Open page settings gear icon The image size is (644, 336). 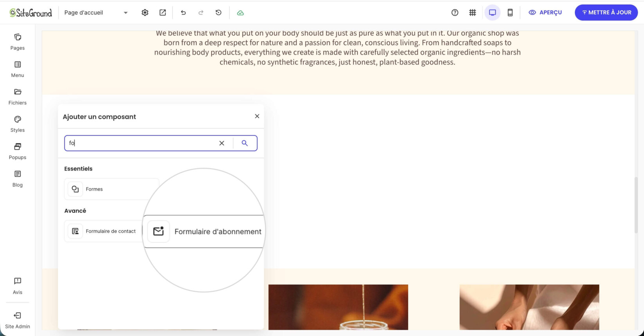(145, 13)
